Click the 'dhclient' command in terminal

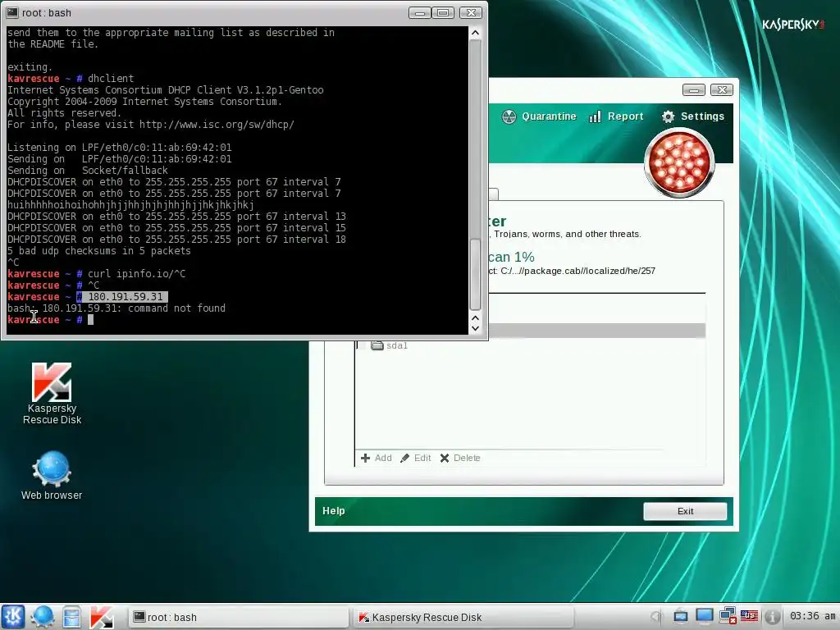click(x=111, y=78)
